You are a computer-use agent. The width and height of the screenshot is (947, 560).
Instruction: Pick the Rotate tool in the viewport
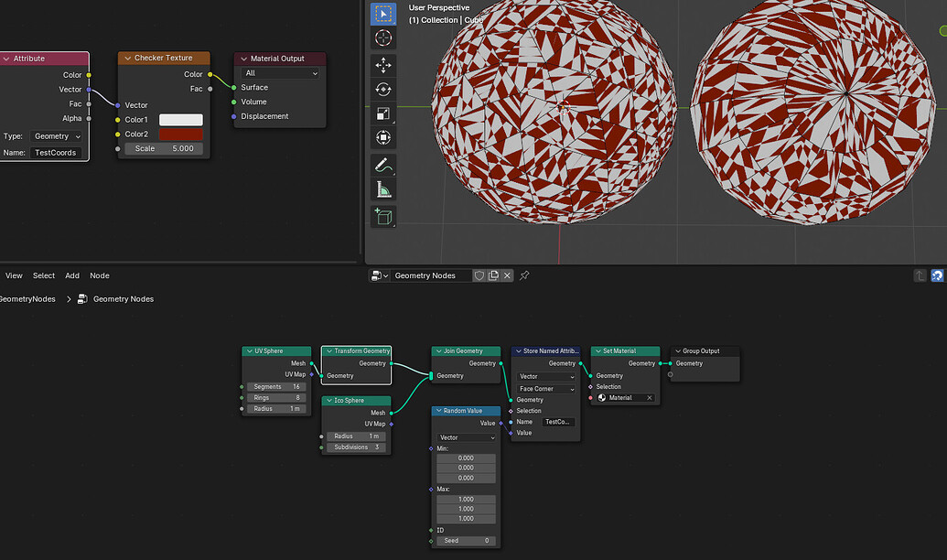(x=382, y=90)
